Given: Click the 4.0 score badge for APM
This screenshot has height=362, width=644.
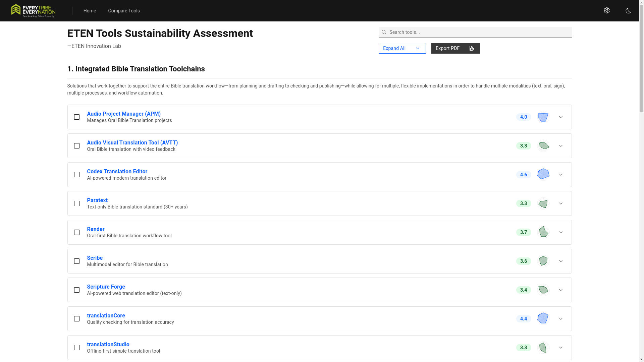Looking at the screenshot, I should [524, 117].
